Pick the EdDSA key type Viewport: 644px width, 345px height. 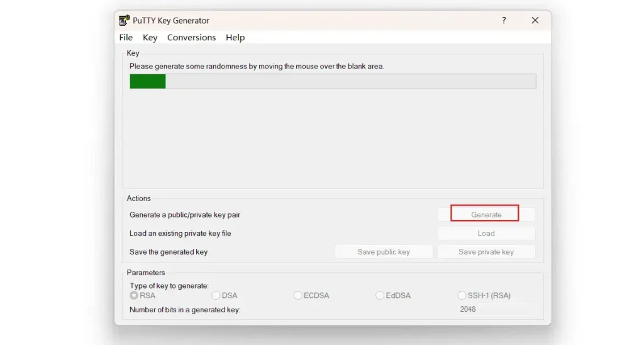380,295
